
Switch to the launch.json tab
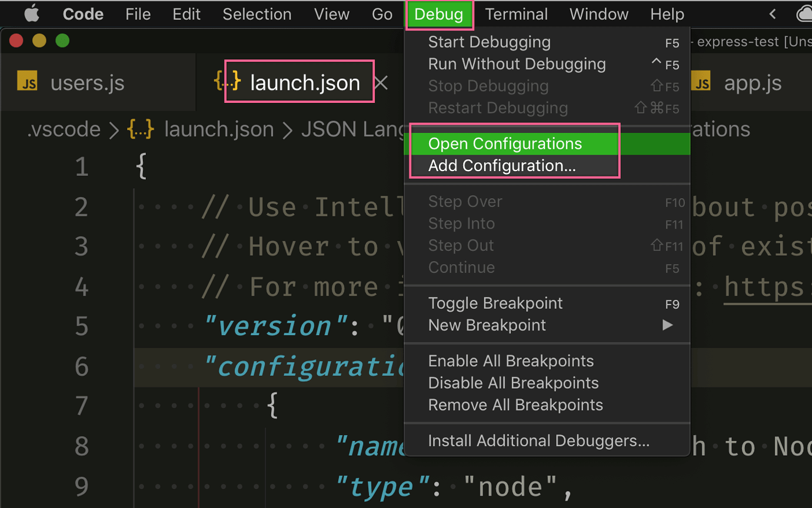(305, 83)
